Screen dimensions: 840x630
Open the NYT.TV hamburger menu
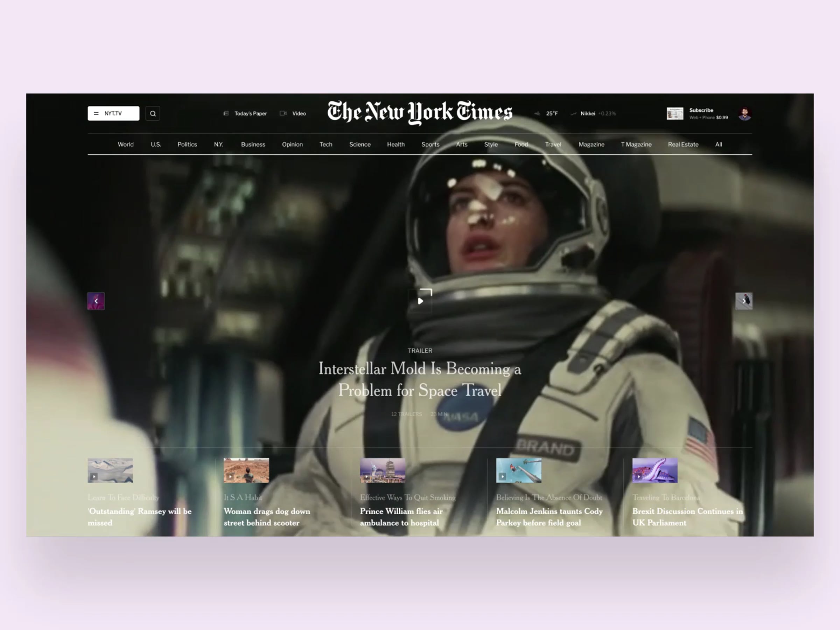coord(96,113)
